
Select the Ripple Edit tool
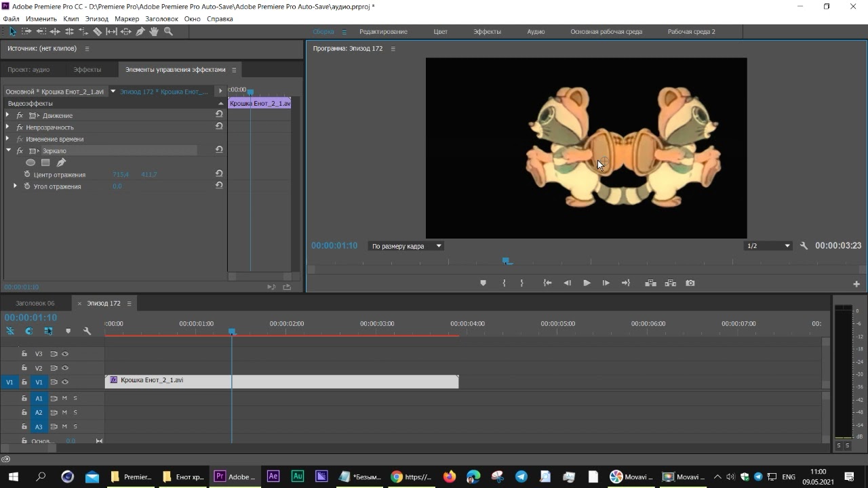[55, 31]
